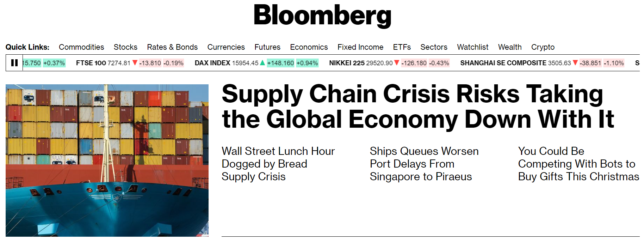Open Wall Street Lunch Hour bread article
644x242 pixels.
278,164
